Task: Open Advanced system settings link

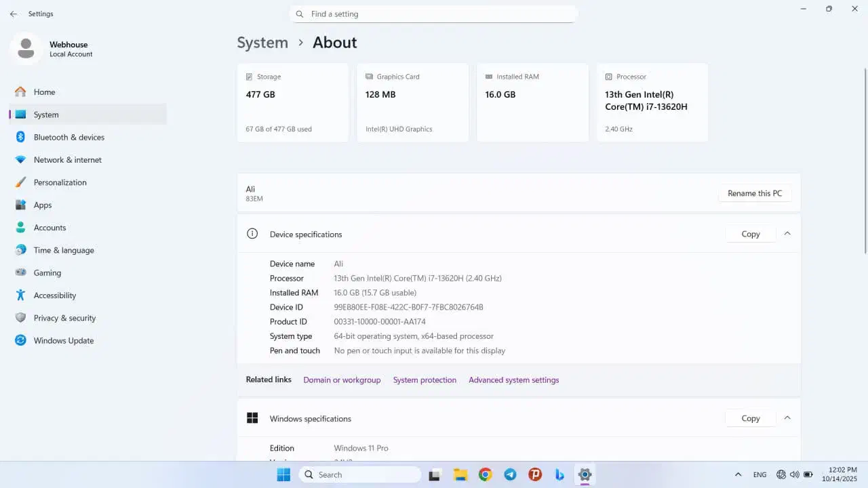Action: tap(513, 380)
